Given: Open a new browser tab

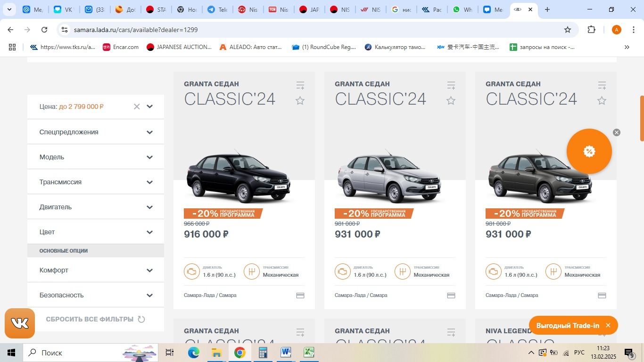Looking at the screenshot, I should pyautogui.click(x=547, y=9).
